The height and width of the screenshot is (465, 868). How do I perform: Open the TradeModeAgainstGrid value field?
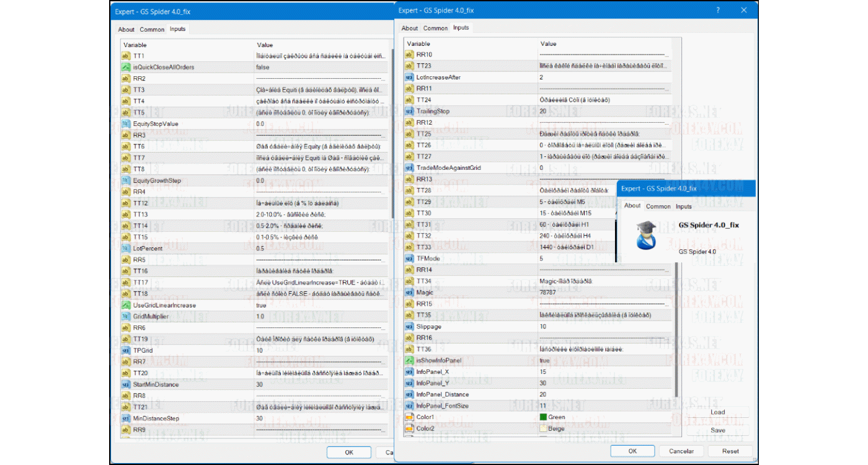click(x=604, y=168)
